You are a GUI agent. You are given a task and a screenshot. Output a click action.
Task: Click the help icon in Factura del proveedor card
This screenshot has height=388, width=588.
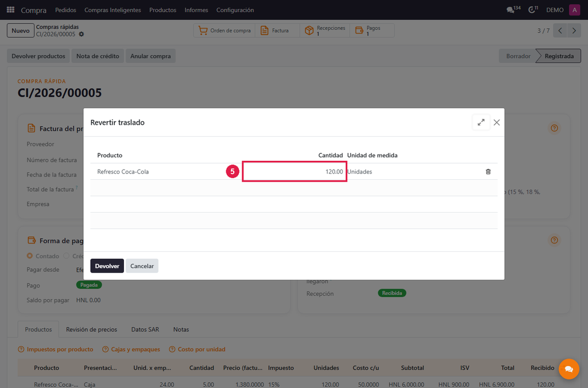pos(554,128)
